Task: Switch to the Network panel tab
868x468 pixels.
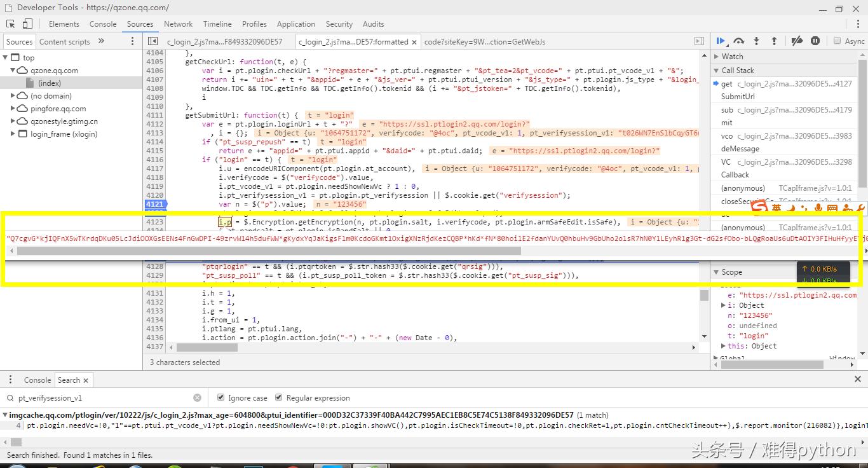Action: (178, 24)
